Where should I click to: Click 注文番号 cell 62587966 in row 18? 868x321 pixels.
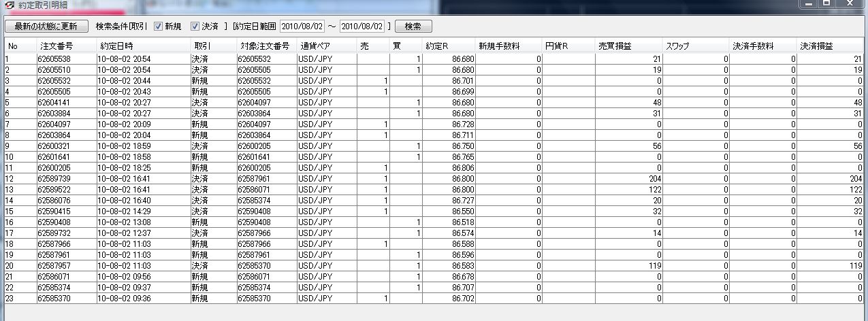coord(54,243)
